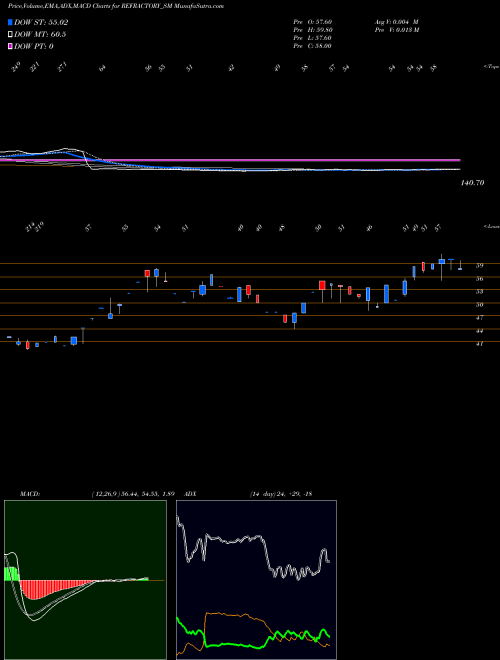Select the DOW ST: 55.02 label

[x=41, y=22]
